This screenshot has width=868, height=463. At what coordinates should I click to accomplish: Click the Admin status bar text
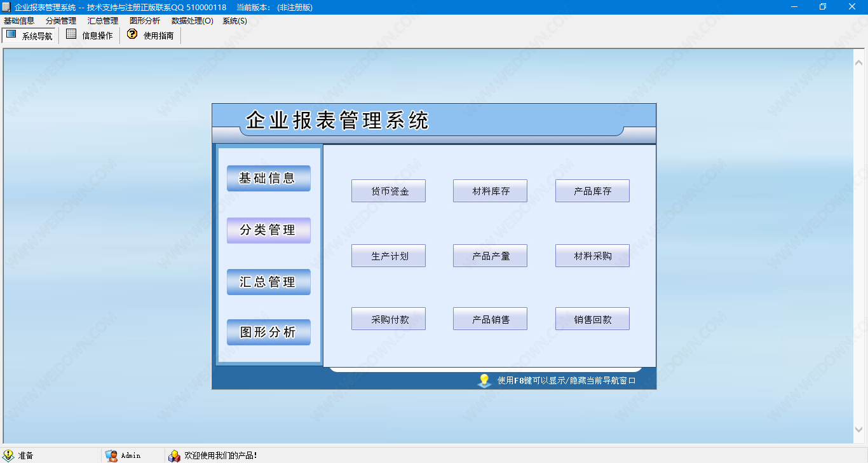click(x=130, y=455)
